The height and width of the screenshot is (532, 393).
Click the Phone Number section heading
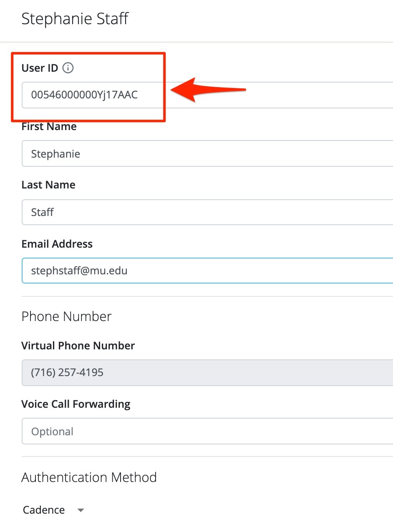pos(66,316)
